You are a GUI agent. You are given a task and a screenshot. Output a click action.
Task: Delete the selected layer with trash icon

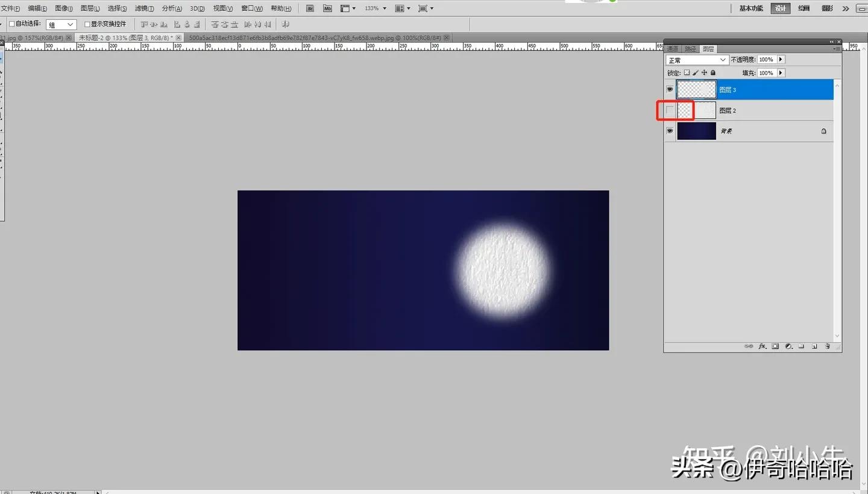coord(827,346)
